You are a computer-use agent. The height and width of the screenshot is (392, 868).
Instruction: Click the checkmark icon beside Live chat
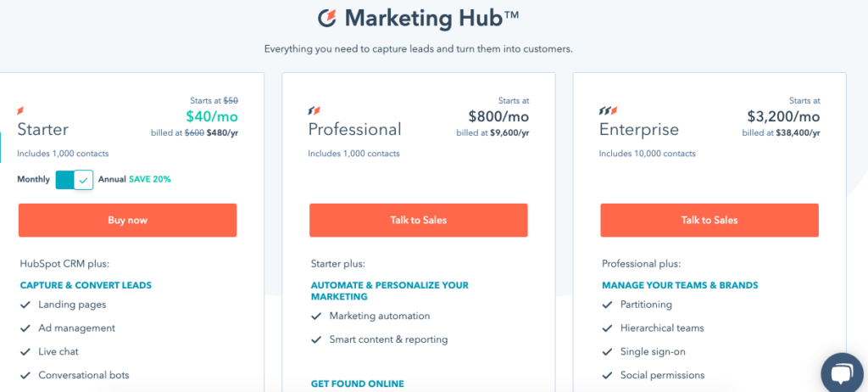pos(25,352)
